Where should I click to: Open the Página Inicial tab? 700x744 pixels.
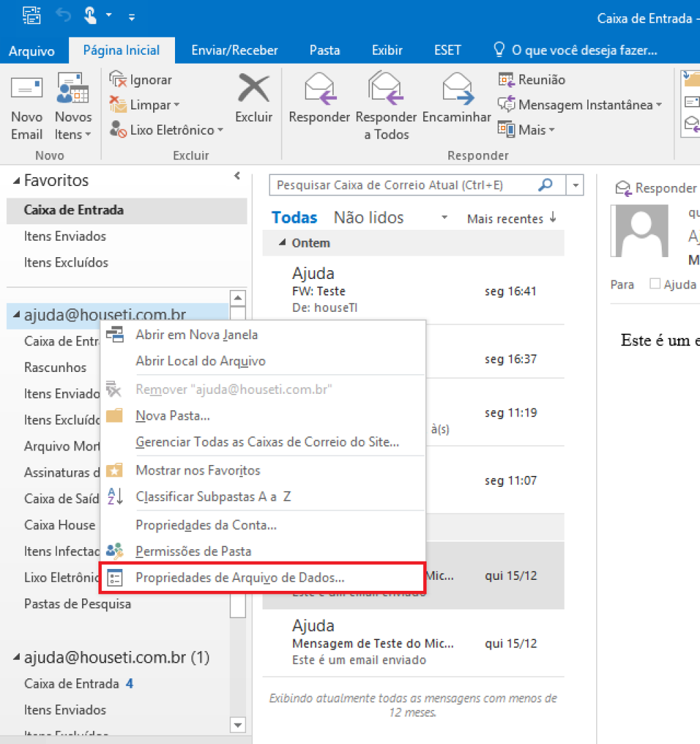click(122, 51)
